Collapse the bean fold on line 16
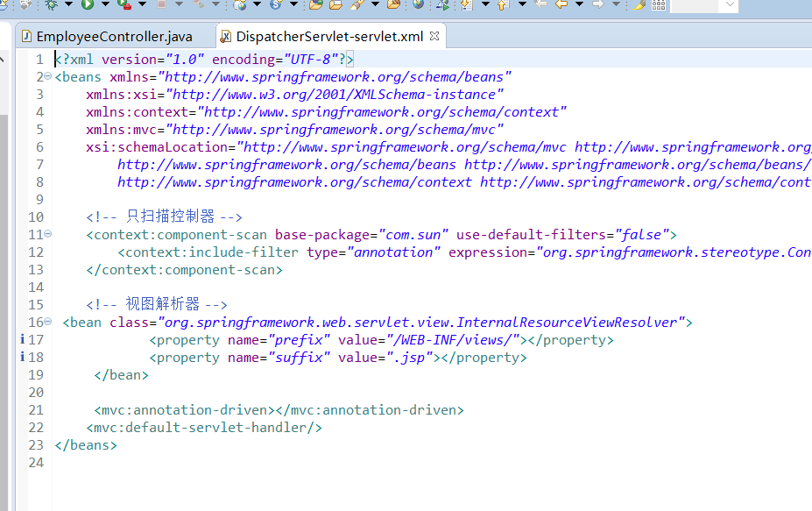This screenshot has width=812, height=511. pos(47,322)
